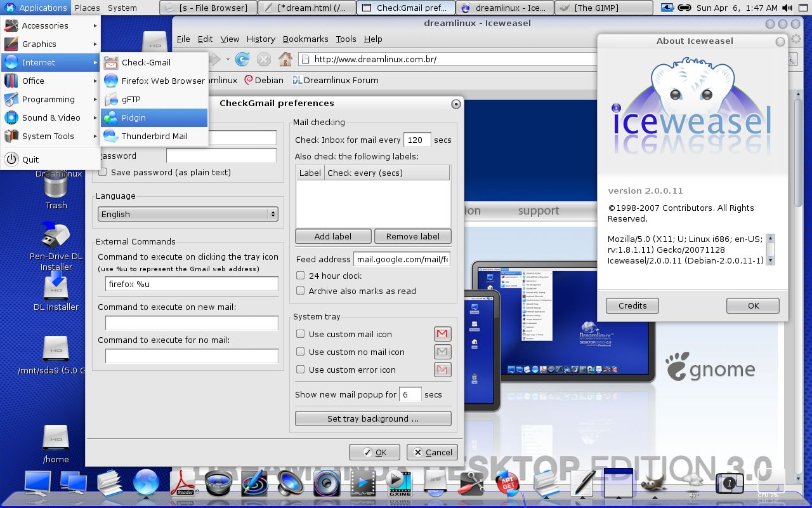Launch gxine from the dock

(x=399, y=484)
